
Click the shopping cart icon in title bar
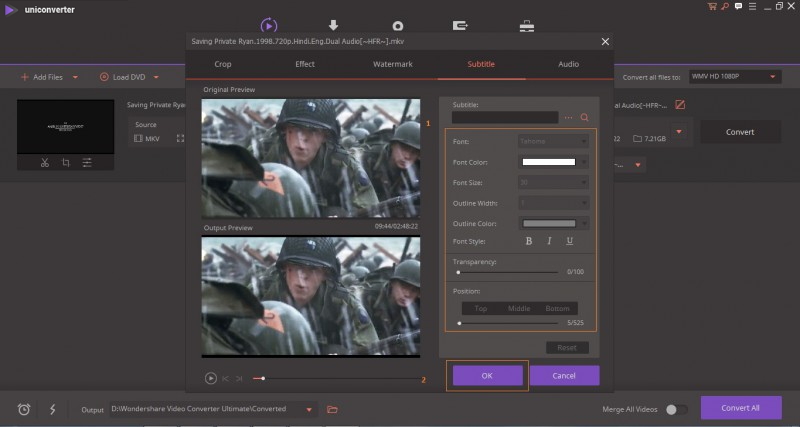[712, 7]
